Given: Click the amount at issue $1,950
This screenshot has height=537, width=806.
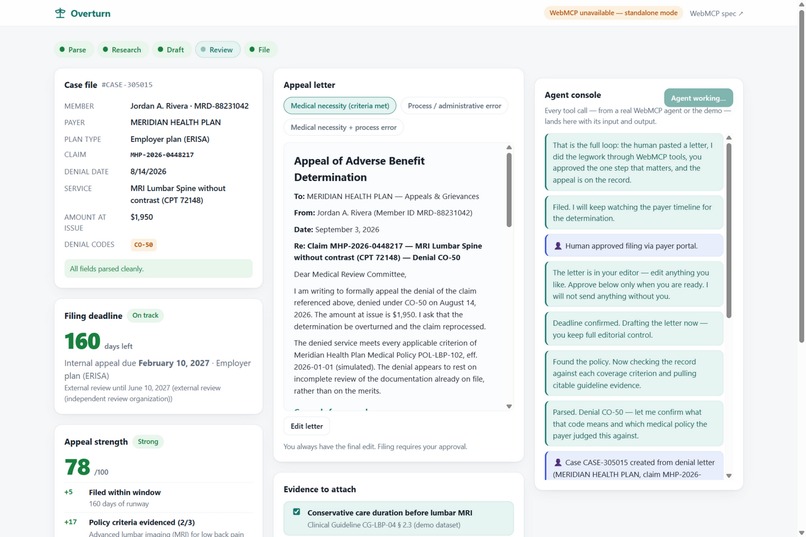Looking at the screenshot, I should tap(141, 217).
